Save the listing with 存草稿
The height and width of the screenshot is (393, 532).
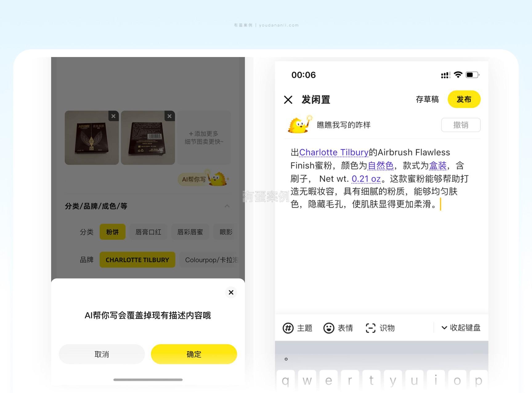[427, 99]
